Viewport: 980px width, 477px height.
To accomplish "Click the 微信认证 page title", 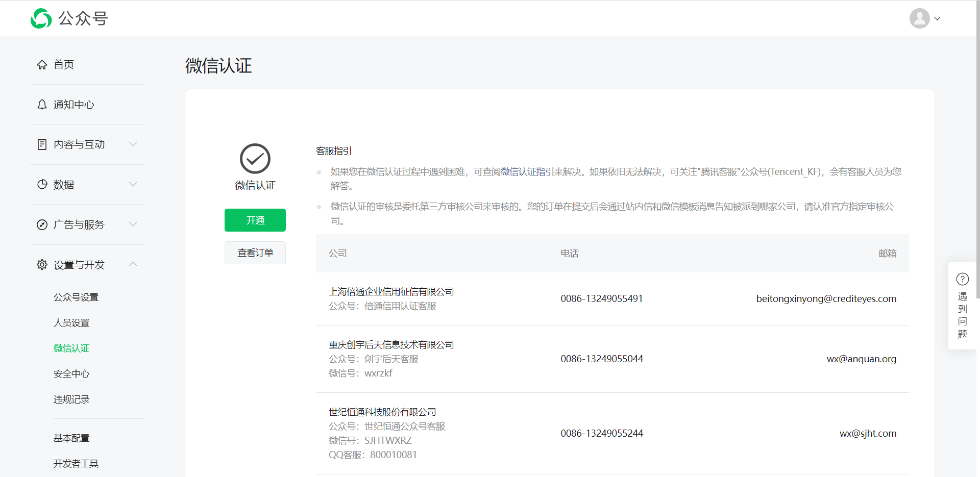I will 218,65.
